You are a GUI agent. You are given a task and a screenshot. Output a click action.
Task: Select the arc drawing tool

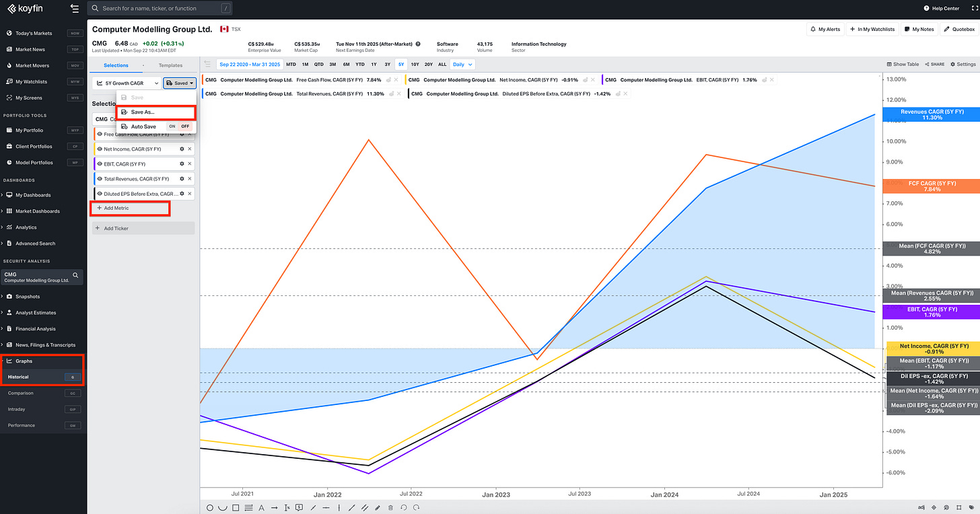[223, 507]
